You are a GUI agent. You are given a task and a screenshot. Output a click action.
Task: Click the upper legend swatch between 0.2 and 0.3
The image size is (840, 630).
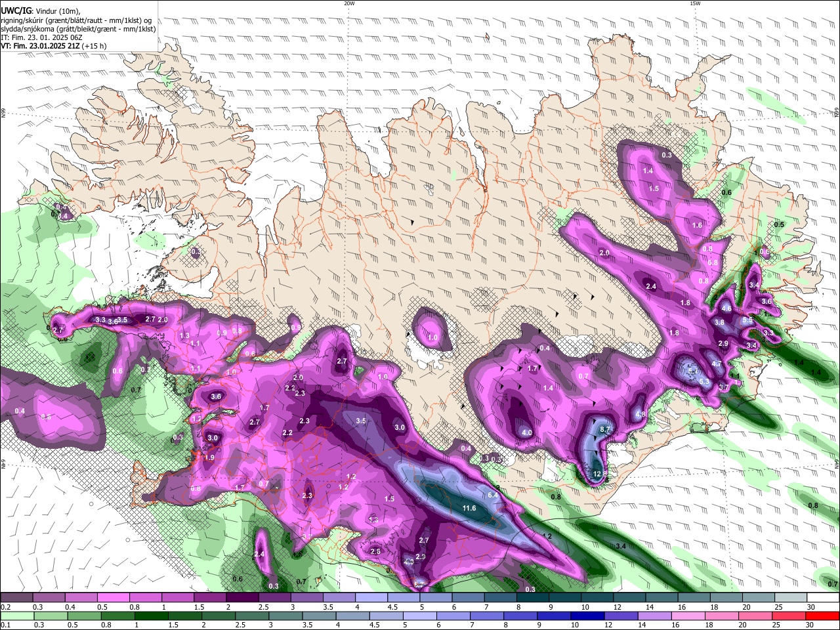point(16,598)
